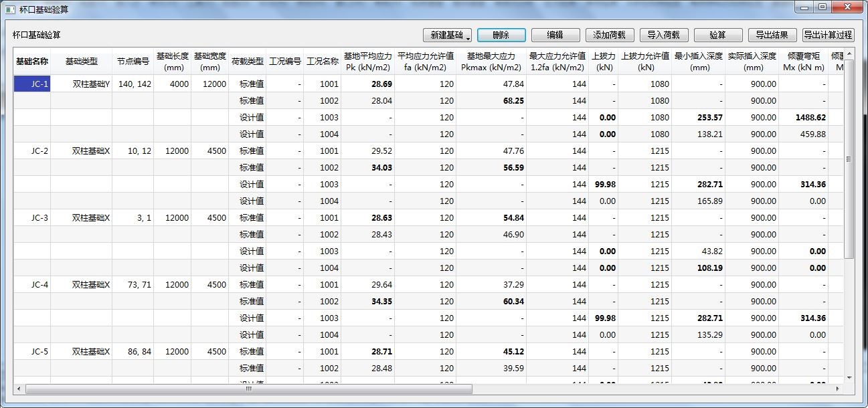Click the vertical scrollbar up arrow

point(849,54)
